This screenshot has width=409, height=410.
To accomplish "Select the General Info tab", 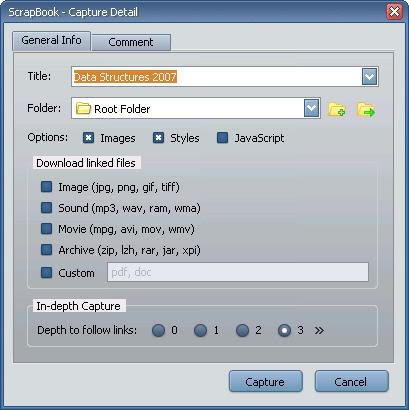I will tap(51, 41).
